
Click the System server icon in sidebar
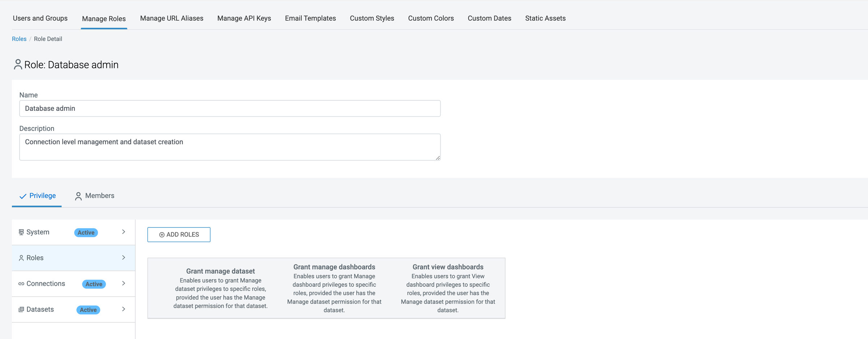pyautogui.click(x=21, y=232)
